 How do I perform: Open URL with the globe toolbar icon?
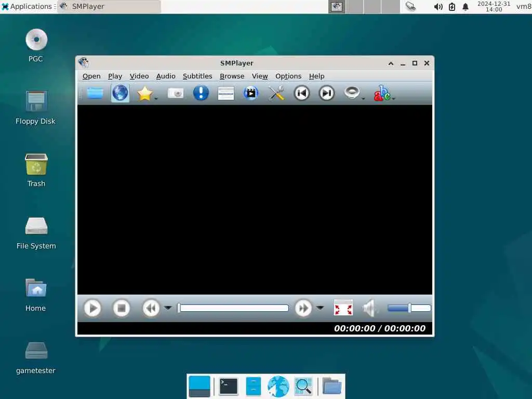(120, 93)
